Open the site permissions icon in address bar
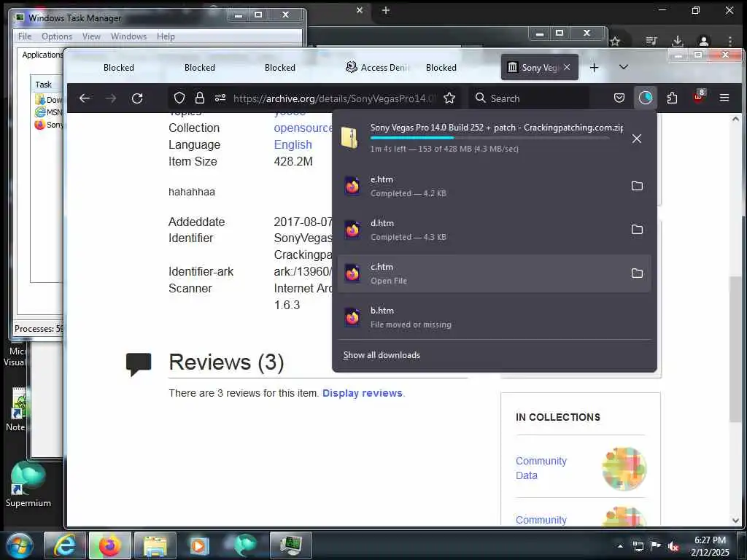Image resolution: width=747 pixels, height=560 pixels. [x=220, y=98]
